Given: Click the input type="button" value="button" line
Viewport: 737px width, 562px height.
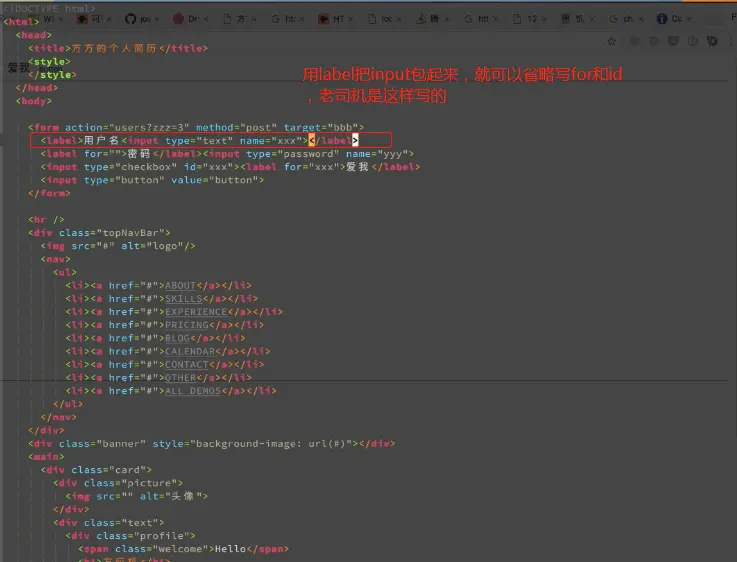Looking at the screenshot, I should (x=152, y=180).
